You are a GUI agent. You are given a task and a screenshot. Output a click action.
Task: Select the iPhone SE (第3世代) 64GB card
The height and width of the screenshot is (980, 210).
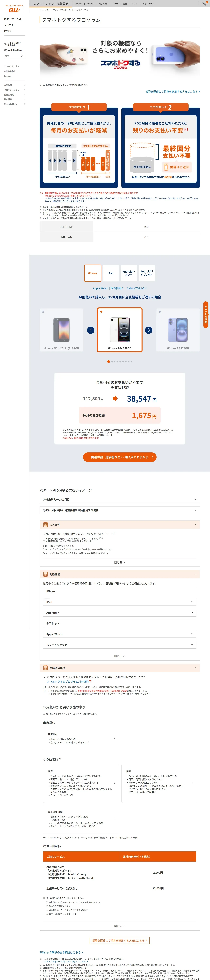(x=61, y=330)
